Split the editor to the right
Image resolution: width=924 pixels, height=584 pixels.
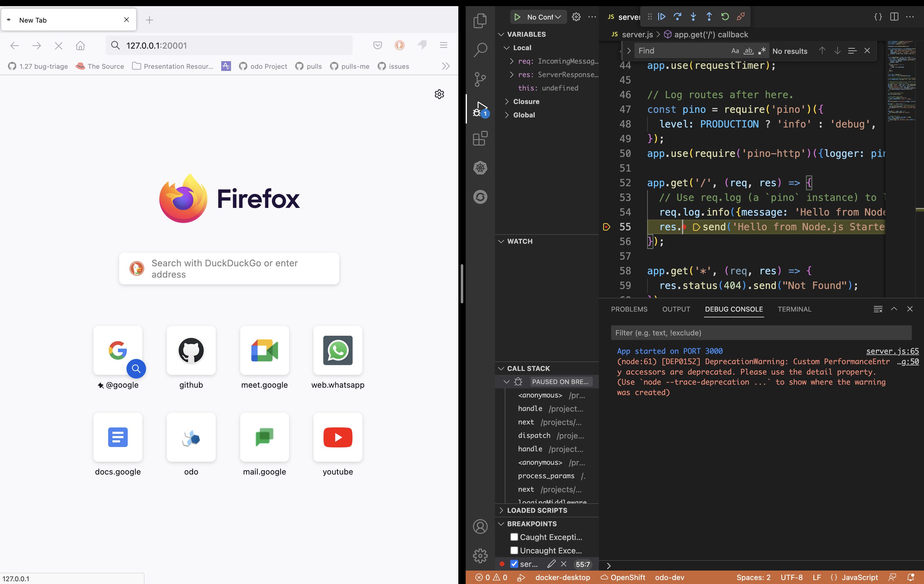click(x=894, y=17)
